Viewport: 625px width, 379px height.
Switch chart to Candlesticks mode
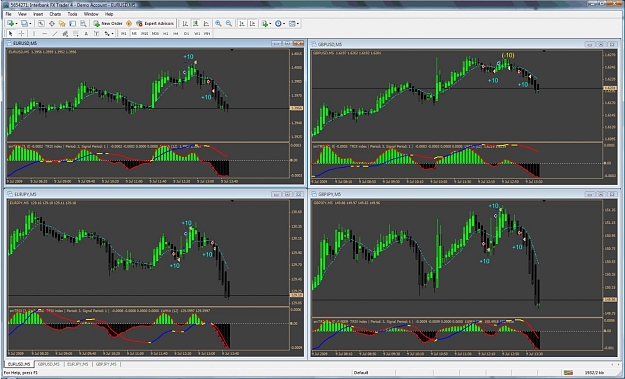(x=196, y=24)
